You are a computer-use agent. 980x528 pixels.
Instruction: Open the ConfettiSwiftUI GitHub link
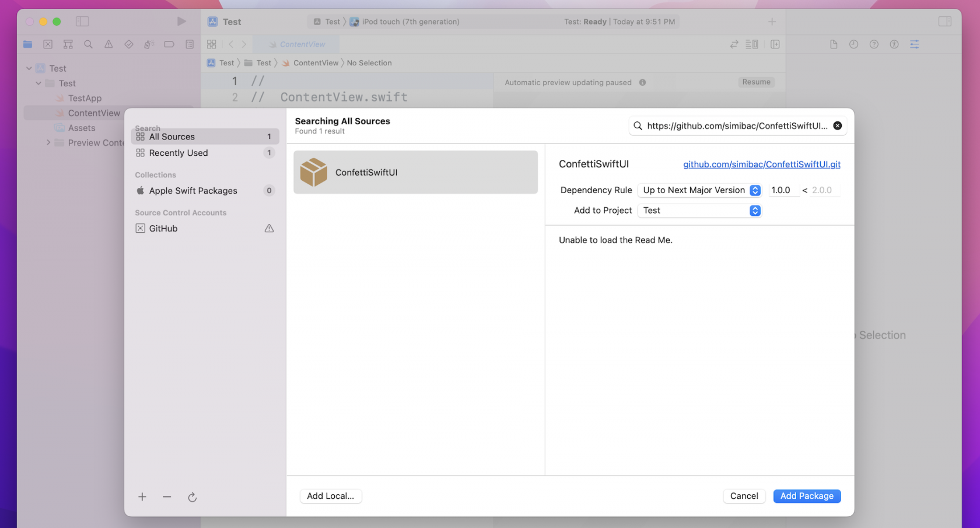761,165
